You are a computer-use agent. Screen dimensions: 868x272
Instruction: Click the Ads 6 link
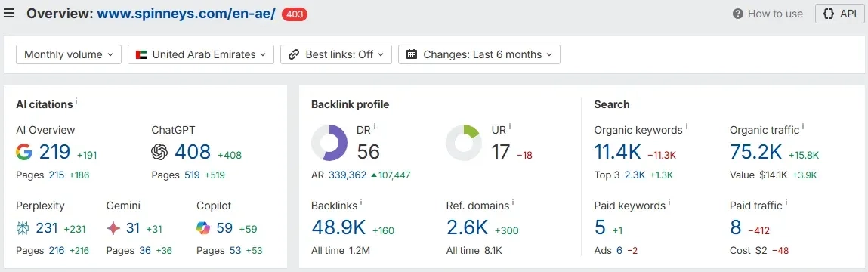point(619,250)
